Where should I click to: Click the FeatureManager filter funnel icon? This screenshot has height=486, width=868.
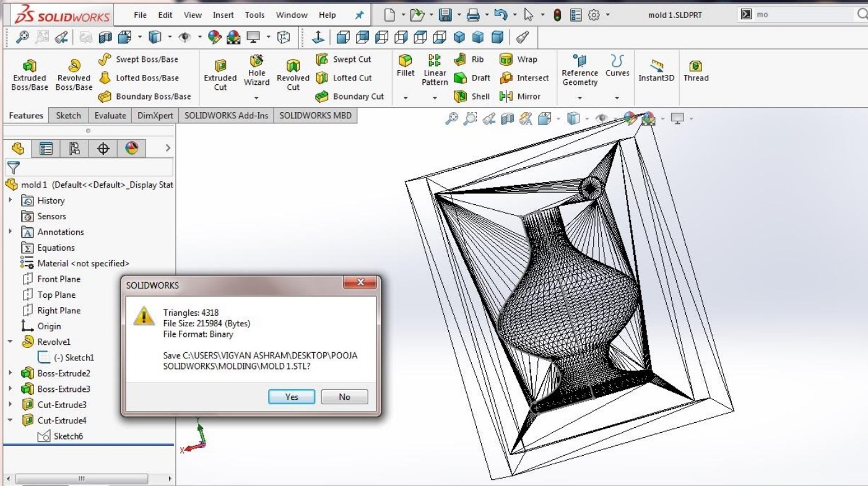(x=14, y=167)
